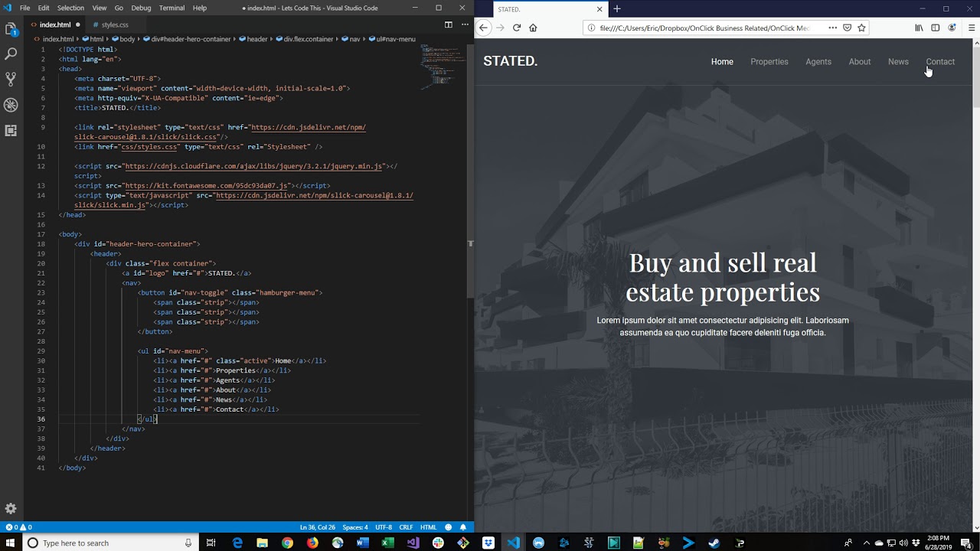Open a new tab in Firefox

click(x=617, y=9)
